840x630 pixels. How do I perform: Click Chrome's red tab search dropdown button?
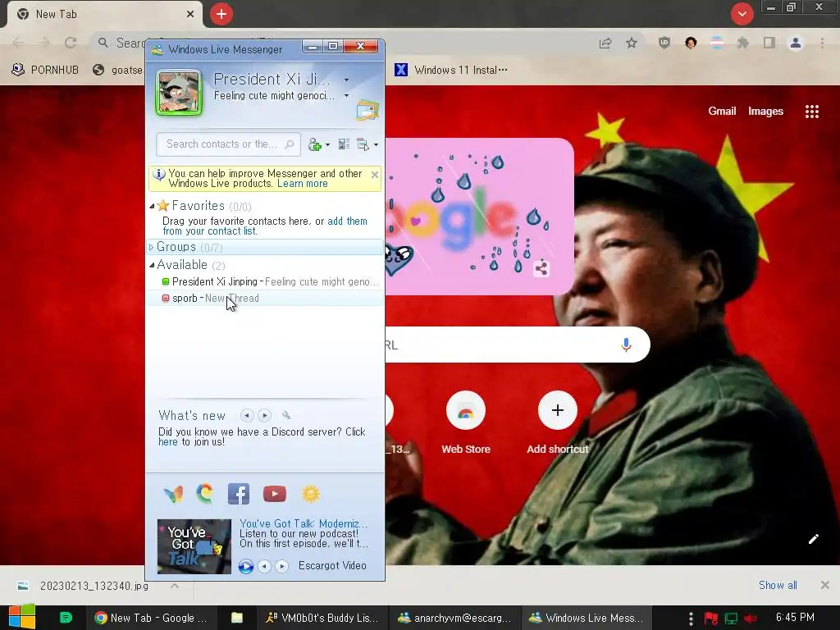coord(742,14)
